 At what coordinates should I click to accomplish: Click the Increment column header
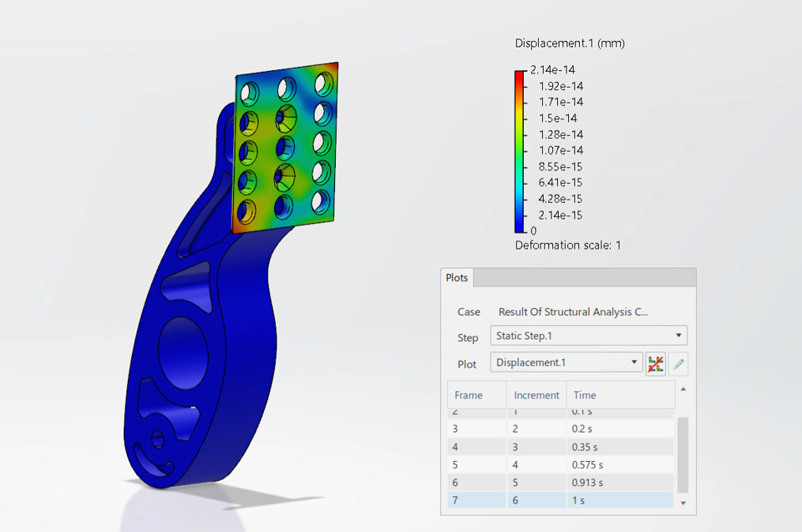[536, 395]
